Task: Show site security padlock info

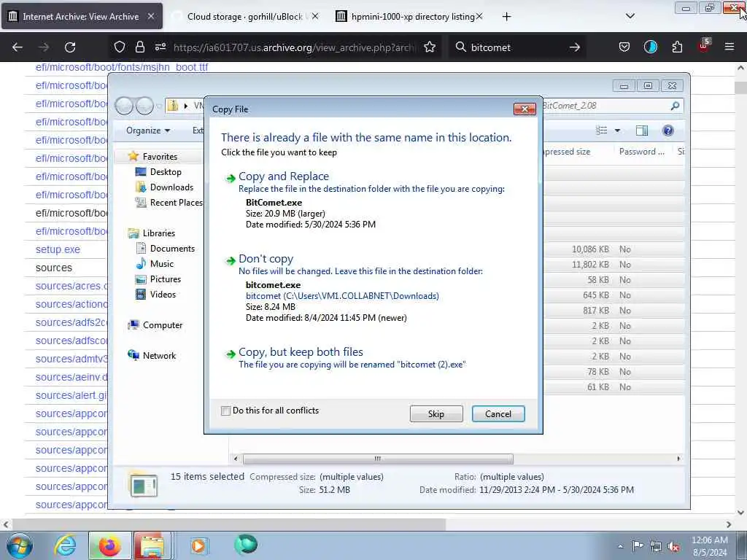Action: (139, 47)
